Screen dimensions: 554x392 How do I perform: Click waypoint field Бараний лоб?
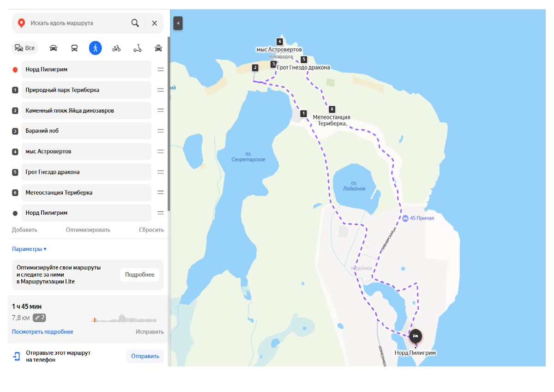[86, 131]
